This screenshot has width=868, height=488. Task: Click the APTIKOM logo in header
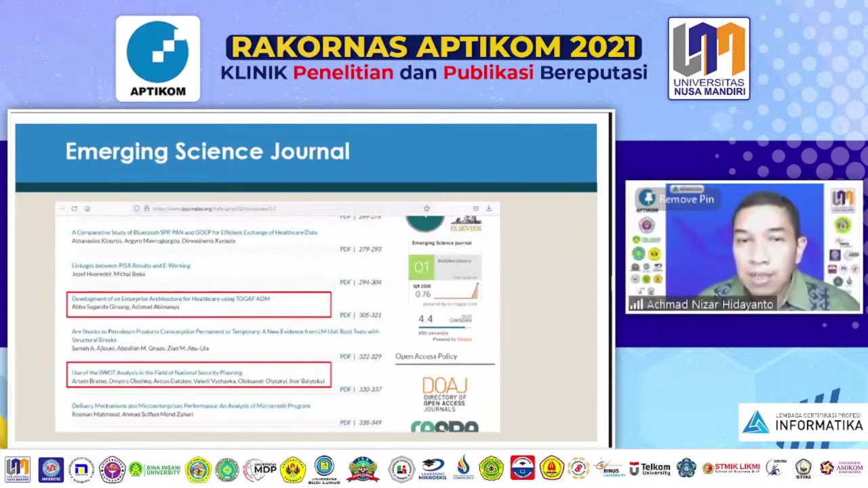(x=157, y=59)
